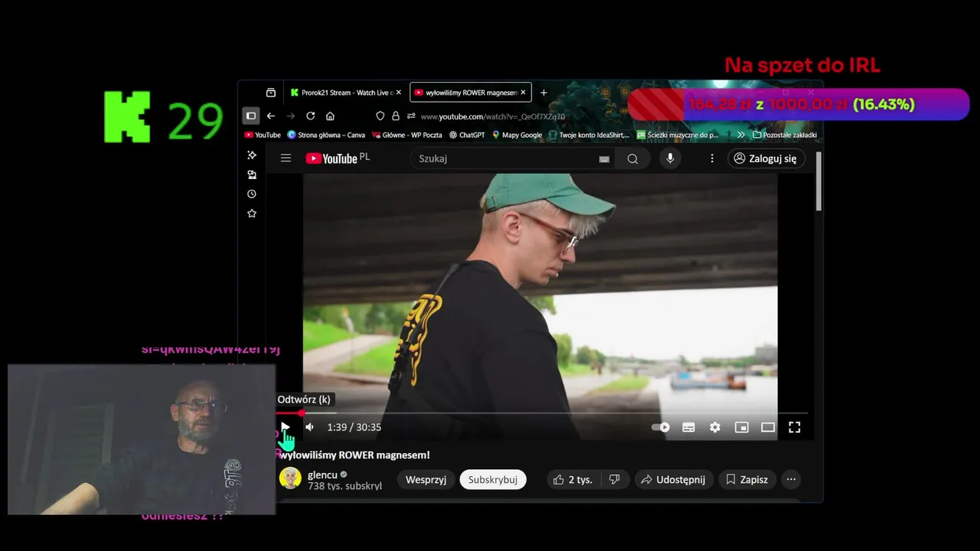Open the bookmarks star sidebar icon
980x551 pixels.
click(252, 214)
